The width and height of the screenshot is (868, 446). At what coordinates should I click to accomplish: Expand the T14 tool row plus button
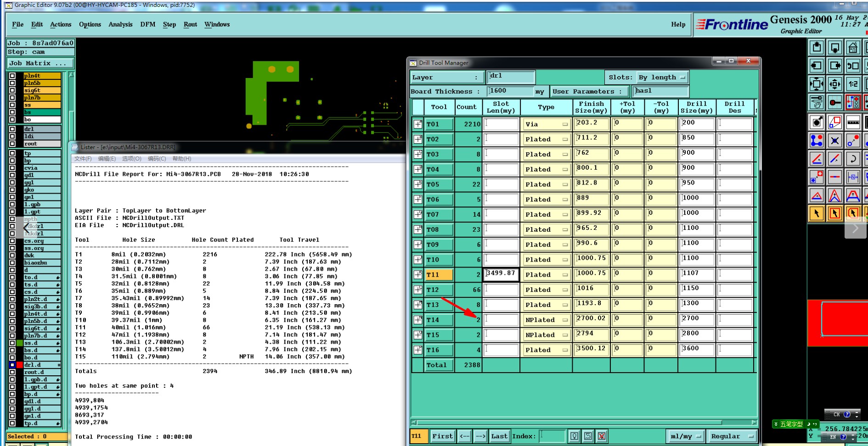pyautogui.click(x=418, y=320)
